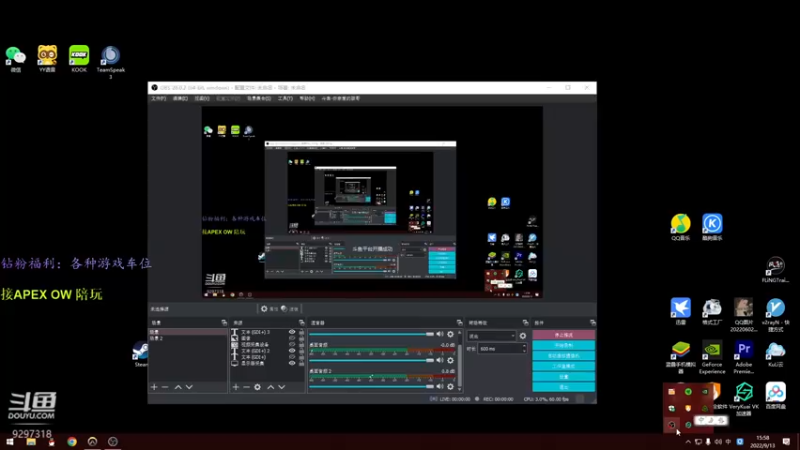Toggle visibility of the display capture source

point(292,363)
